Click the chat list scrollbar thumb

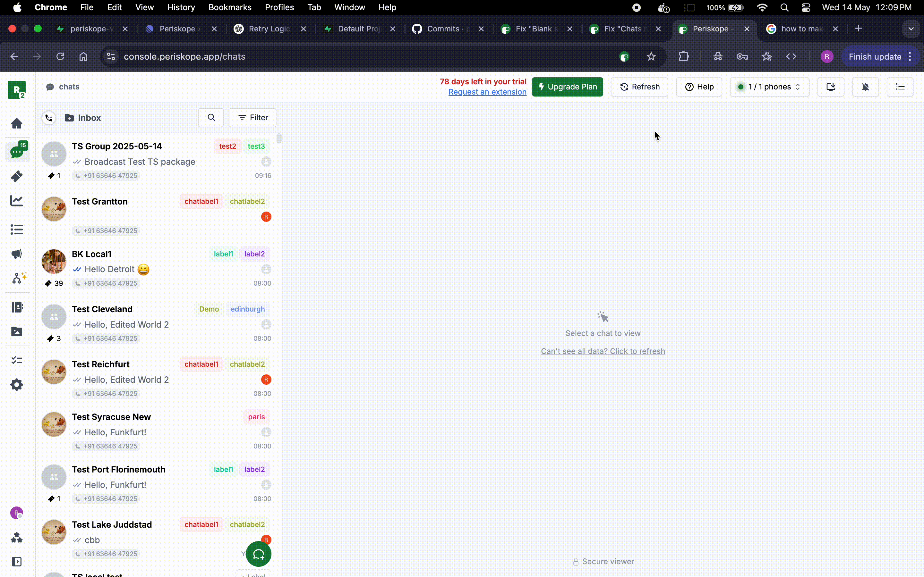pos(279,138)
